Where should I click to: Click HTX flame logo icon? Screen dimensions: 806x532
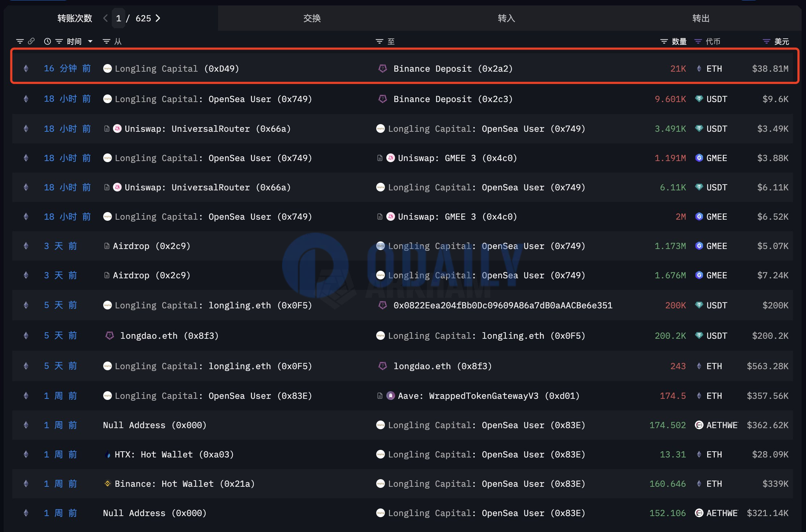tap(108, 455)
